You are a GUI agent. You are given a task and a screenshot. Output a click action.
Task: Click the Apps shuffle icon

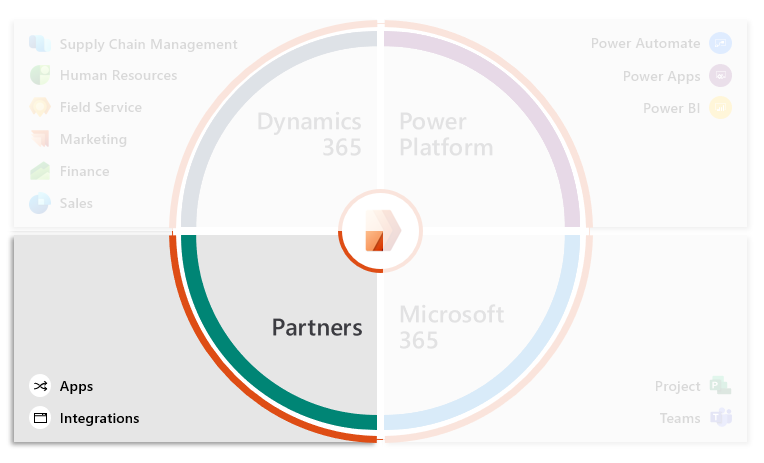[40, 386]
